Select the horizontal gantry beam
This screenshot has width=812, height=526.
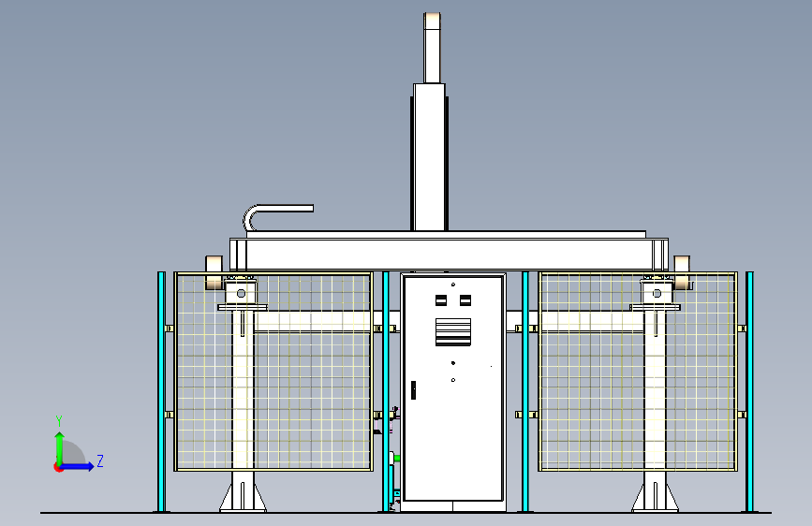[x=449, y=255]
